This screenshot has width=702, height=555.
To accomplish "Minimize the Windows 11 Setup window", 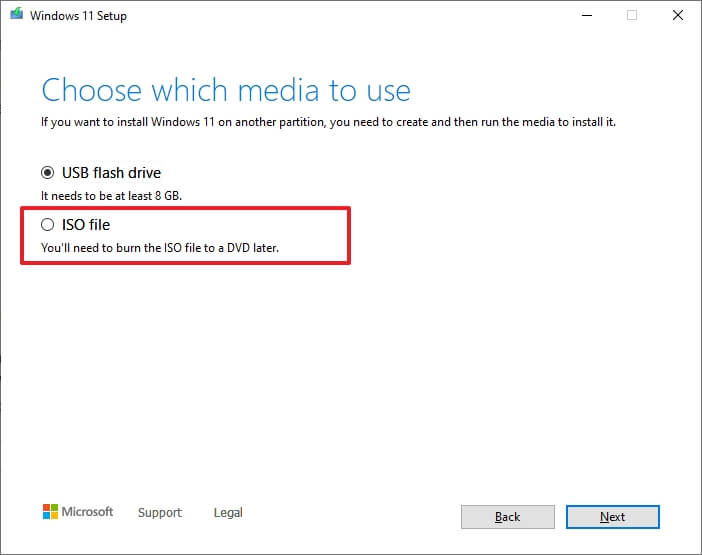I will (584, 15).
